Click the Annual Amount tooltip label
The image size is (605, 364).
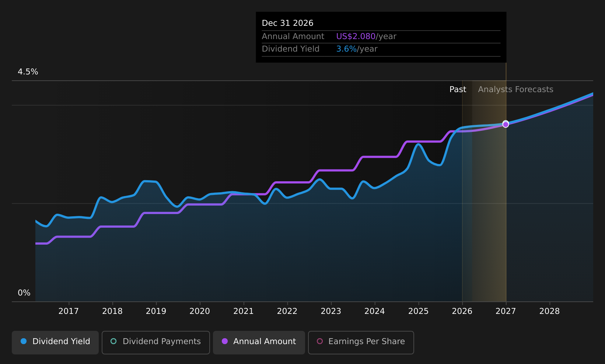[293, 36]
